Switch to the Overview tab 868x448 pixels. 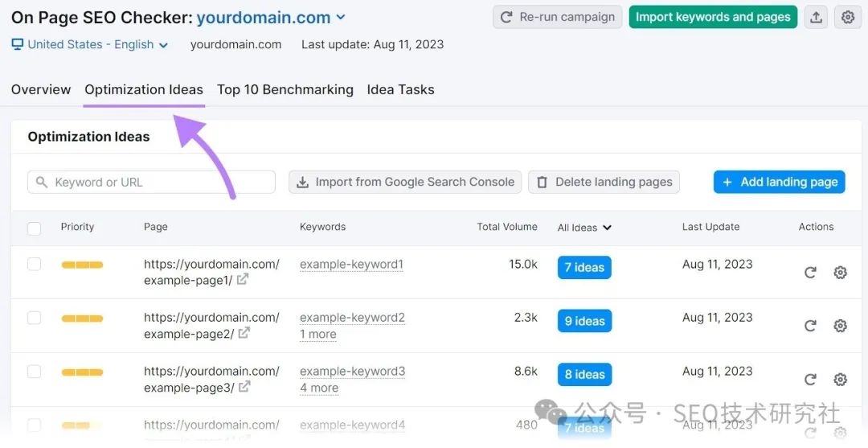tap(41, 90)
